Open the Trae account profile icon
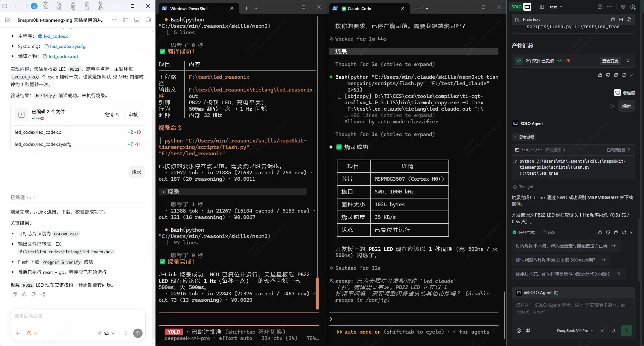Image resolution: width=644 pixels, height=346 pixels. point(633,7)
